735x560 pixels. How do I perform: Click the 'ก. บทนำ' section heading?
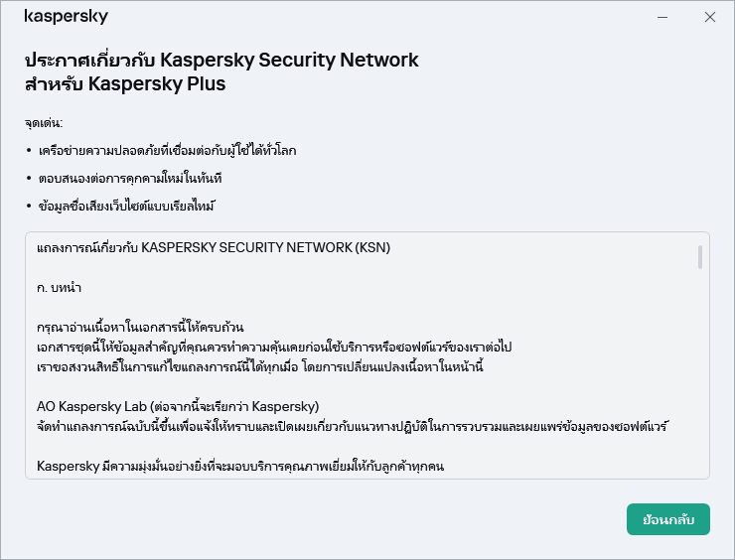[59, 287]
